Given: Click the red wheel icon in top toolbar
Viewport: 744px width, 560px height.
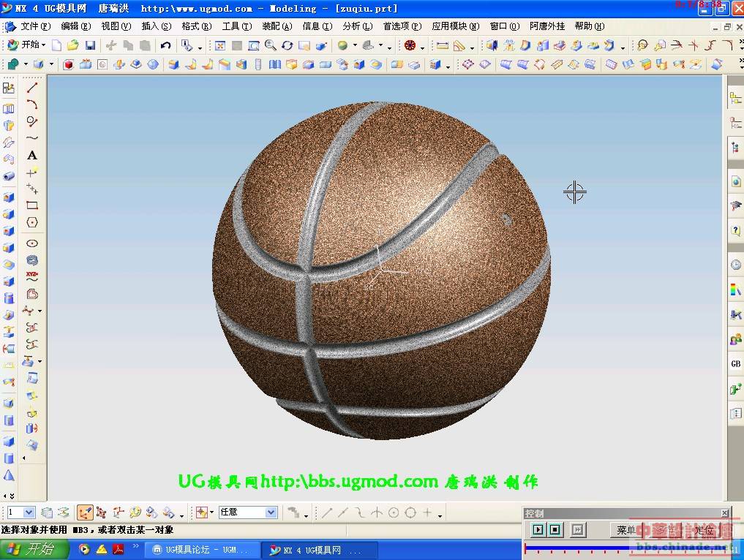Looking at the screenshot, I should click(410, 45).
